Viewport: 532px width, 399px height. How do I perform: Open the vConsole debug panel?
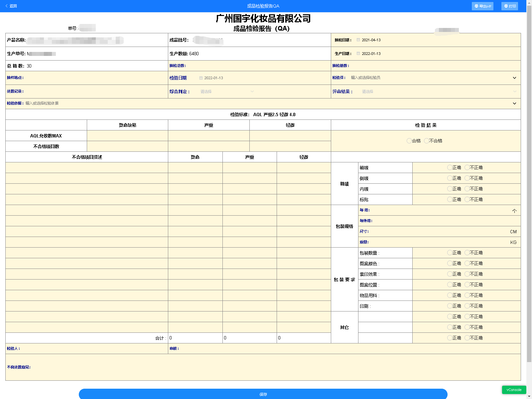coord(514,390)
